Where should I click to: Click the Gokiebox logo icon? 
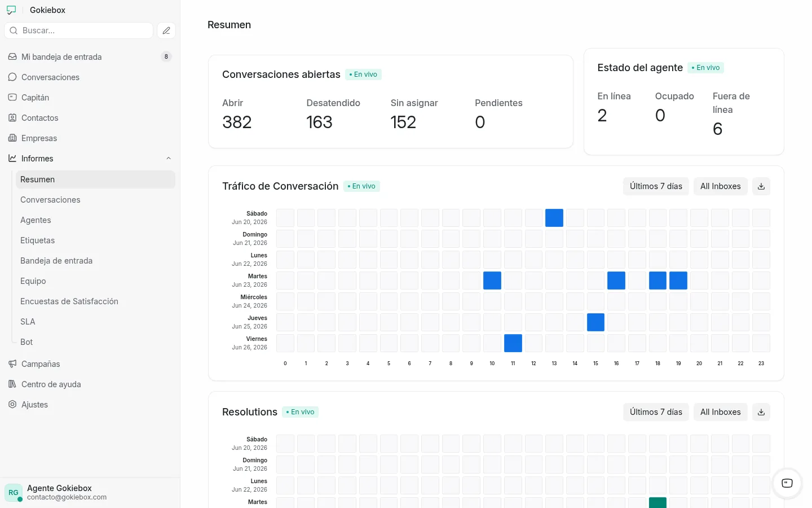tap(11, 10)
